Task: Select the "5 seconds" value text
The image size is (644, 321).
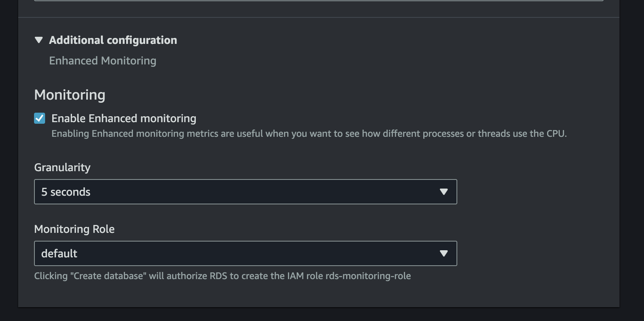Action: pos(66,192)
